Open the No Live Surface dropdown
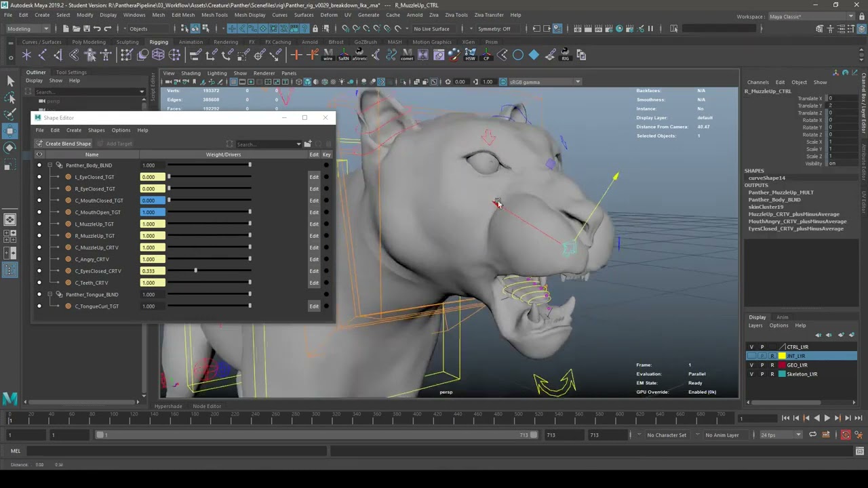Screen dimensions: 868x488 [435, 28]
